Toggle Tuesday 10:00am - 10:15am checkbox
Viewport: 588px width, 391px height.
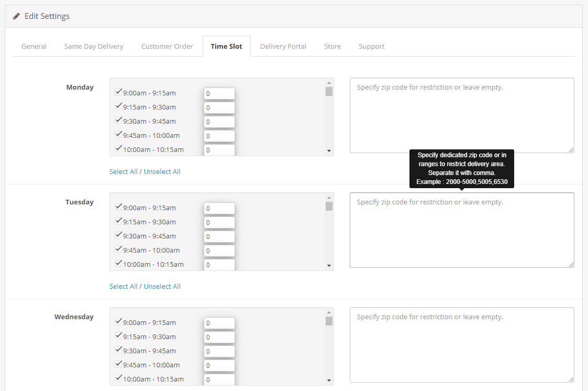point(118,263)
